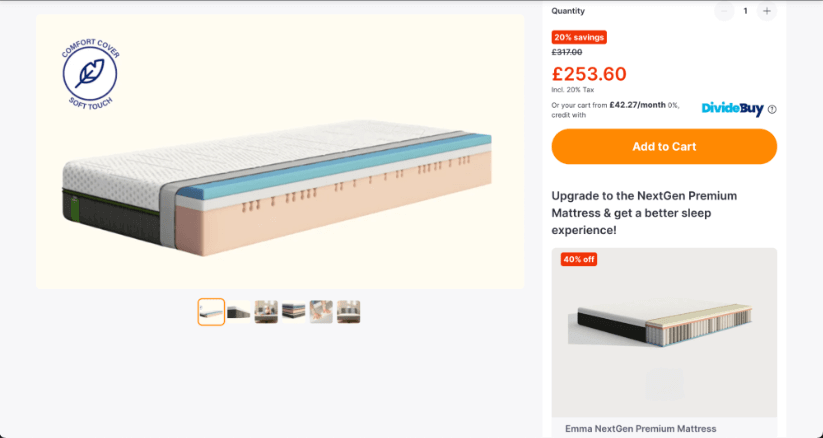The height and width of the screenshot is (438, 823).
Task: Click the plus quantity button
Action: [766, 11]
